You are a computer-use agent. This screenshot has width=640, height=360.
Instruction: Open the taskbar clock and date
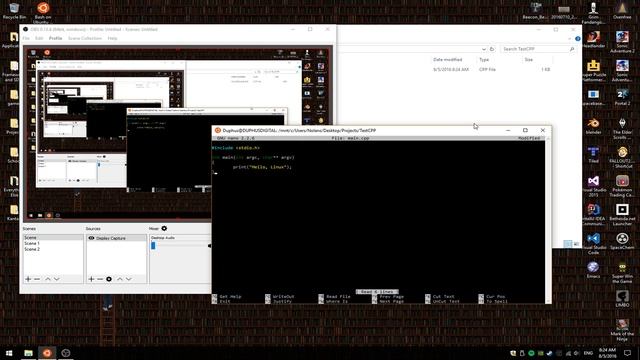(607, 353)
